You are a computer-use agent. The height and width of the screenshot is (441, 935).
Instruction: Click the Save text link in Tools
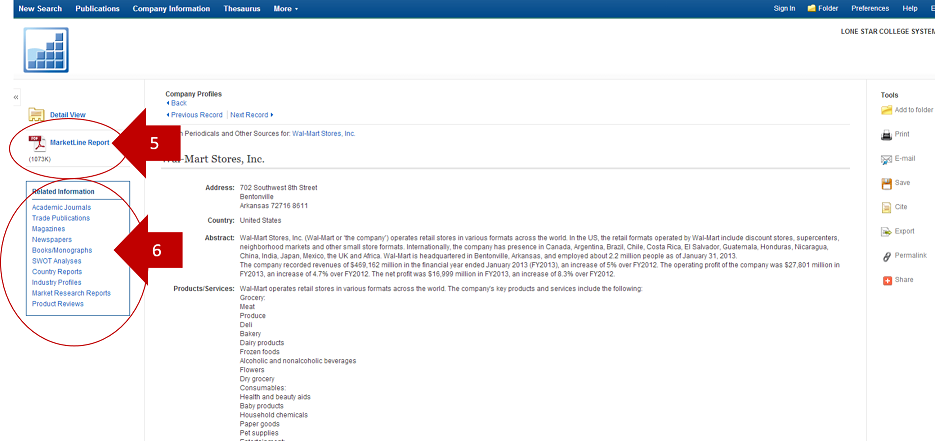tap(902, 183)
